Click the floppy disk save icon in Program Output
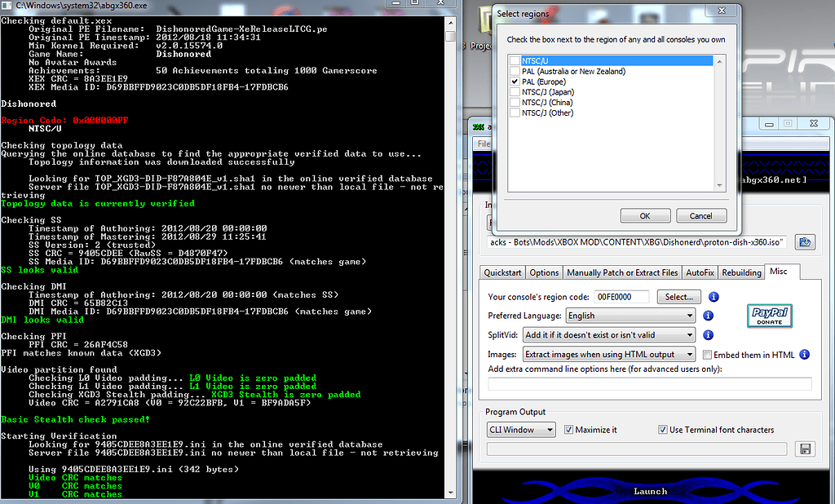 805,449
